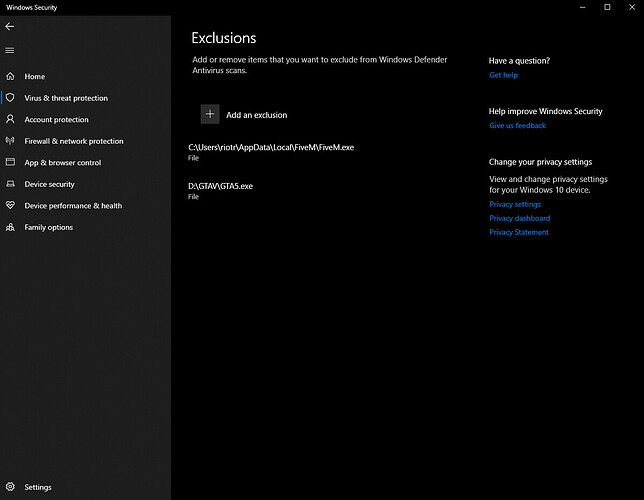The height and width of the screenshot is (500, 644).
Task: Open the Get help link
Action: [503, 75]
